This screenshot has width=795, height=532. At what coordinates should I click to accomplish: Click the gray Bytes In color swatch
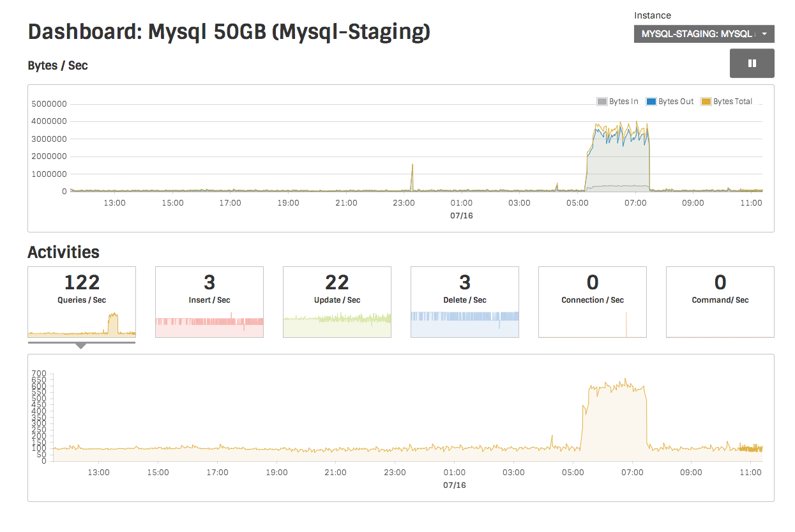pos(602,102)
